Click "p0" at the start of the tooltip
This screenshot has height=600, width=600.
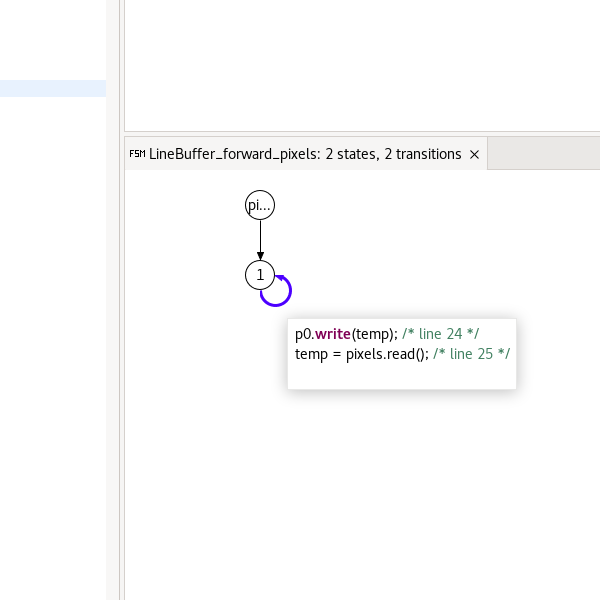tap(304, 333)
